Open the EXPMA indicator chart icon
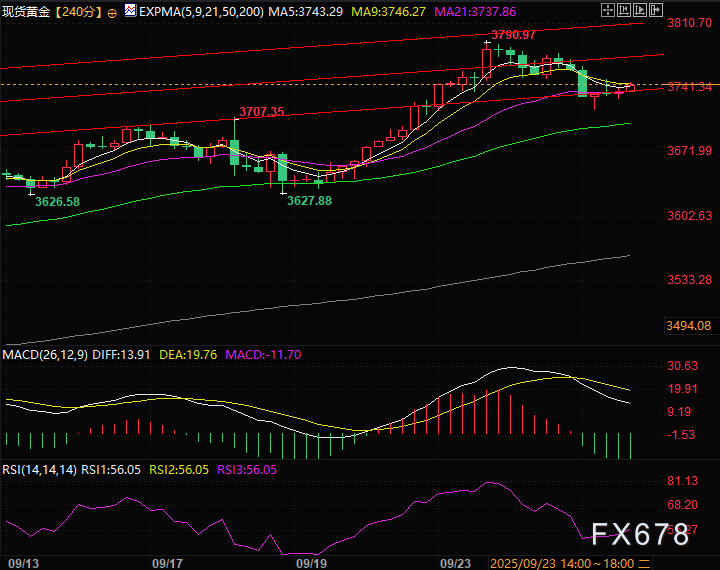Screen dimensions: 720x570 coord(130,10)
